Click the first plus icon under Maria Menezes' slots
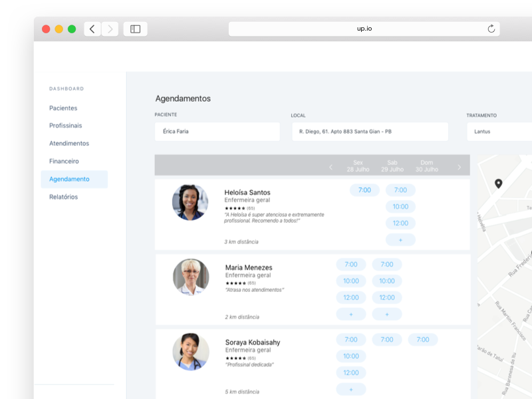This screenshot has height=399, width=532. (351, 313)
